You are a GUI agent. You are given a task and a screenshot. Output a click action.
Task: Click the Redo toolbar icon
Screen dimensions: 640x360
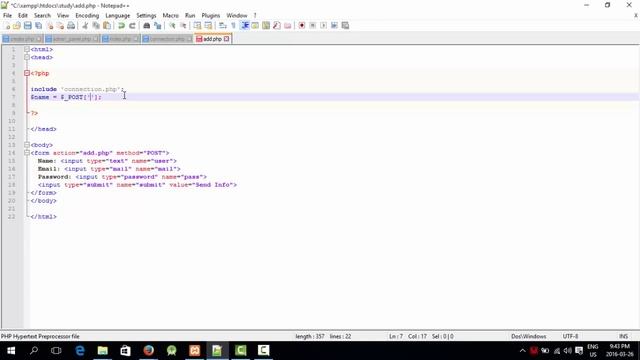[132, 26]
